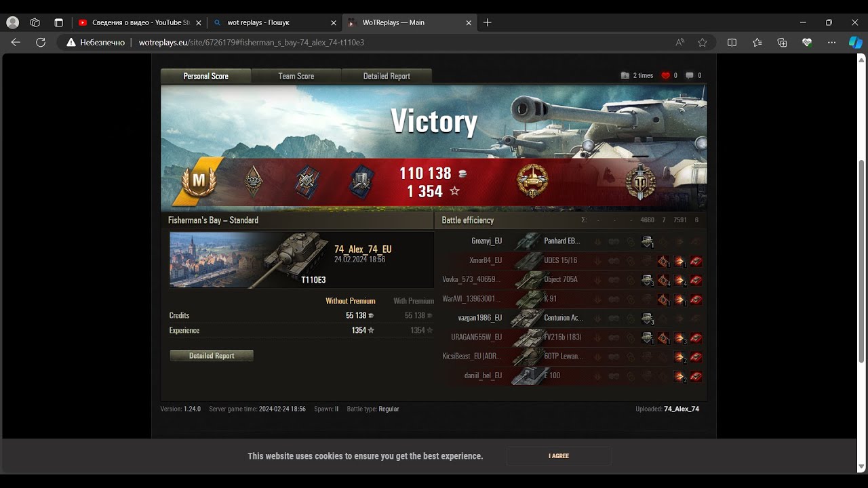Screen dimensions: 868x488
Task: Click the tank name UDES 15/16
Action: coord(560,260)
